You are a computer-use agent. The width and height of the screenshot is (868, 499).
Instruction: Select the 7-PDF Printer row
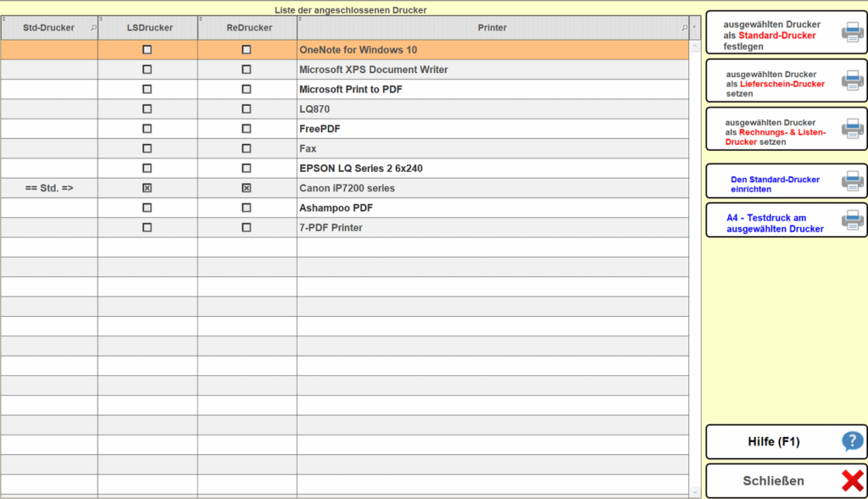point(344,227)
